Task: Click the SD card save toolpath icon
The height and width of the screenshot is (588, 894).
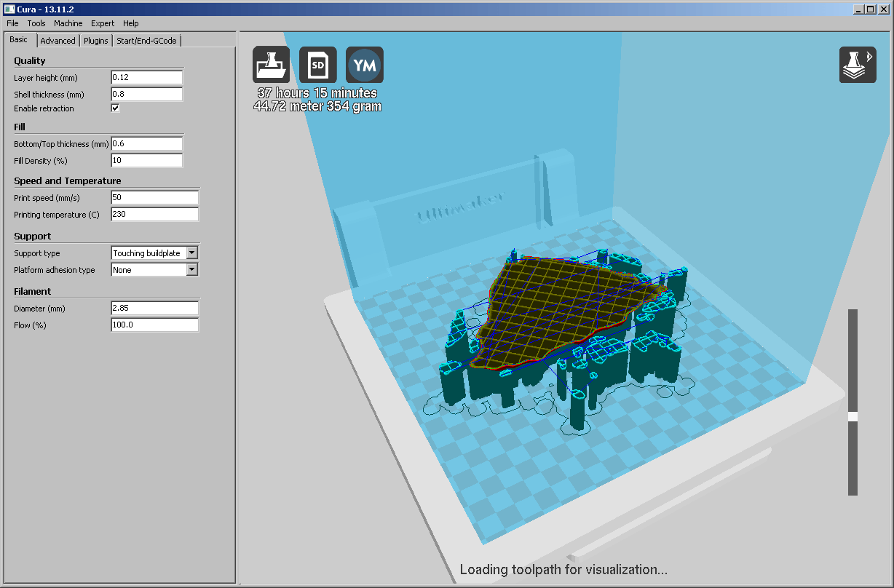Action: click(x=318, y=65)
